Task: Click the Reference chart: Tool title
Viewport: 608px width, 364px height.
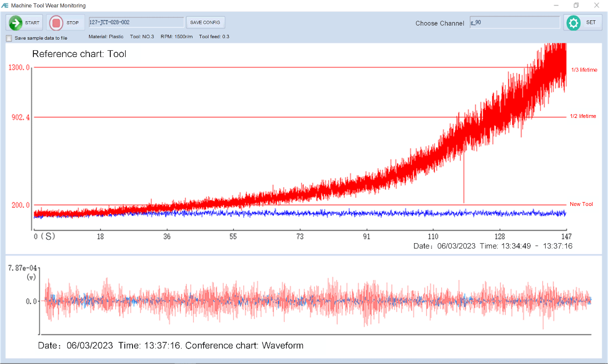Action: tap(79, 54)
